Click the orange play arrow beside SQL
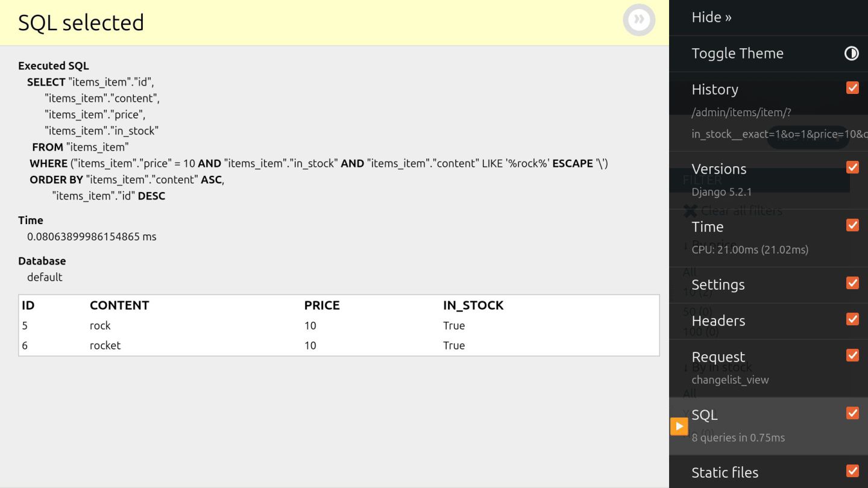868x488 pixels. (x=679, y=427)
